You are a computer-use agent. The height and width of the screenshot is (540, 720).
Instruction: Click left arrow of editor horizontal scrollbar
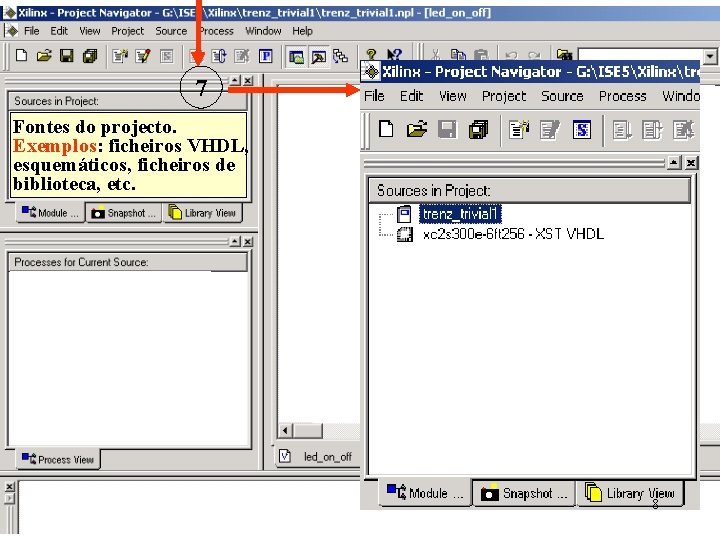286,431
